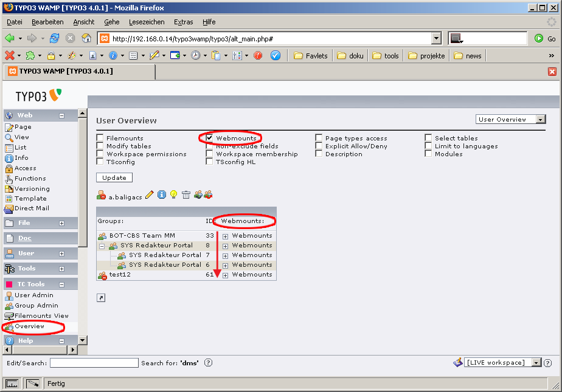Enable the Workspace permissions checkbox
This screenshot has height=392, width=562.
pos(100,154)
